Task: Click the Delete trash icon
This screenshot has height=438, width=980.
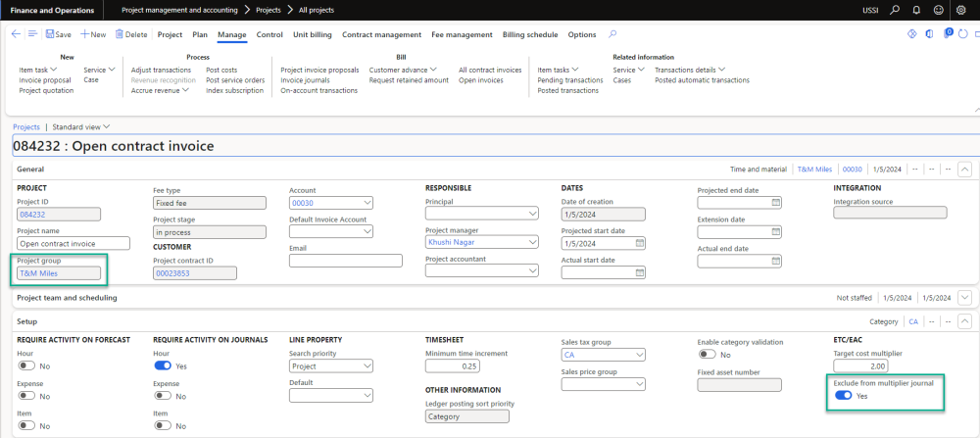Action: [120, 34]
